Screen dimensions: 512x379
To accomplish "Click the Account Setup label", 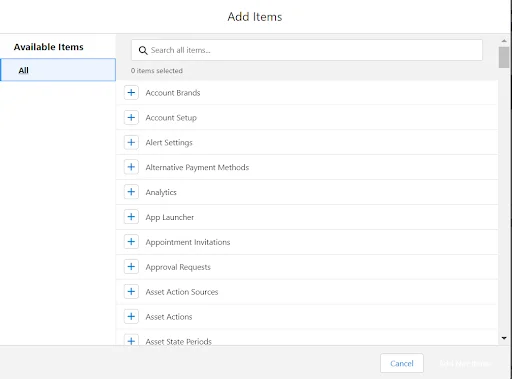I will pos(171,118).
